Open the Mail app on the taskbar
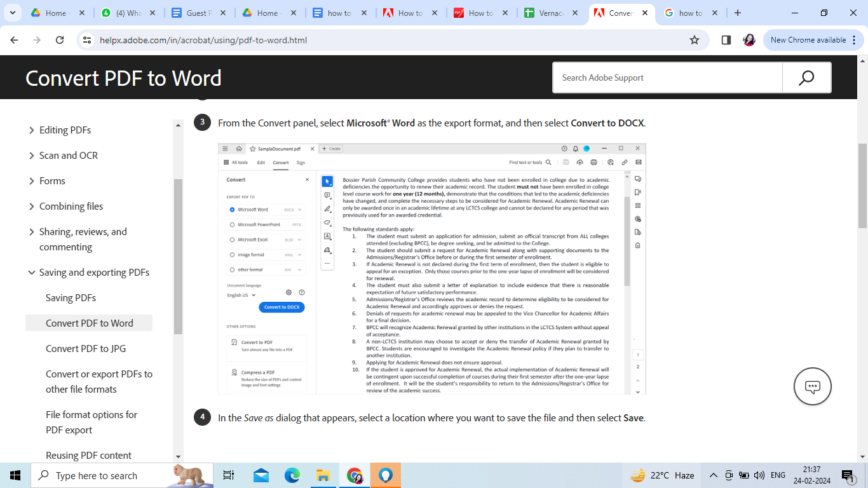This screenshot has width=868, height=488. pos(261,475)
